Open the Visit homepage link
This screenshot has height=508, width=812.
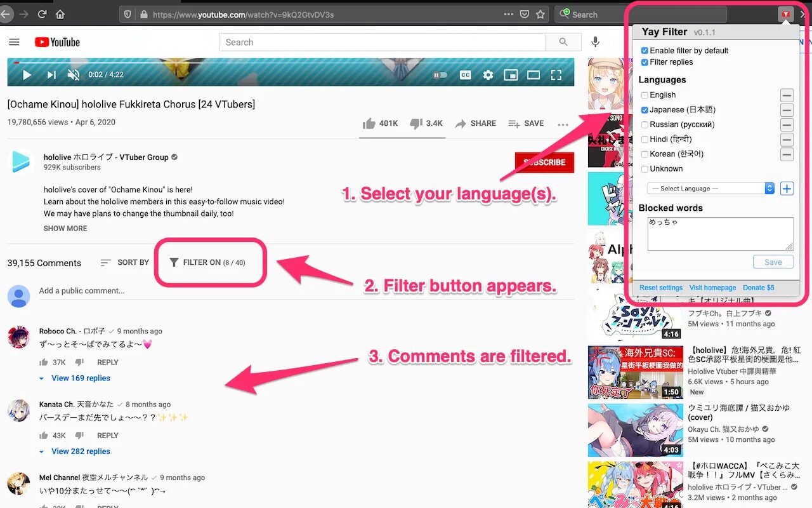(x=713, y=288)
